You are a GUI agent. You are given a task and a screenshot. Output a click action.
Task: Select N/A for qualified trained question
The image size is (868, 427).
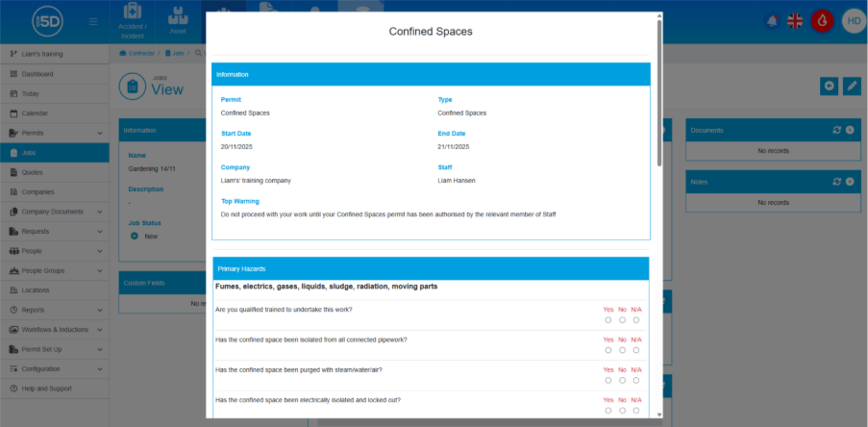click(x=636, y=320)
